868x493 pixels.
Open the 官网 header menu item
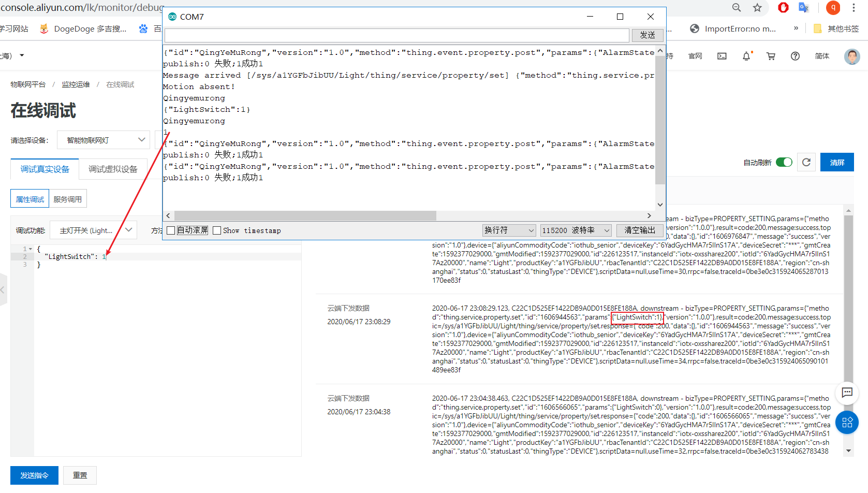tap(695, 56)
